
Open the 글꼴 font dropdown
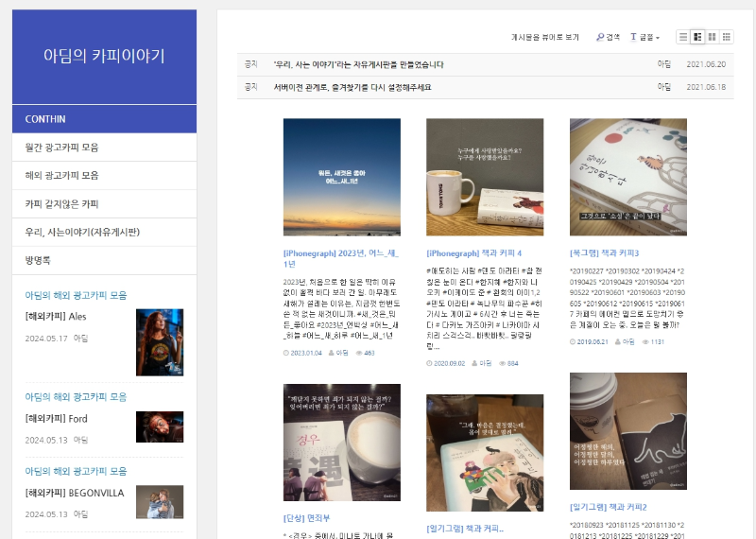(x=645, y=37)
